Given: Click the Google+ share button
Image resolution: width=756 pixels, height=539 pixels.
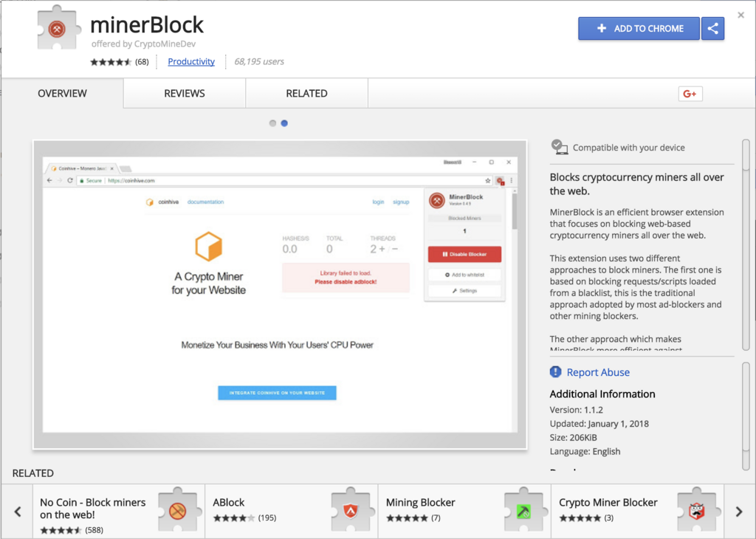Looking at the screenshot, I should click(x=690, y=94).
